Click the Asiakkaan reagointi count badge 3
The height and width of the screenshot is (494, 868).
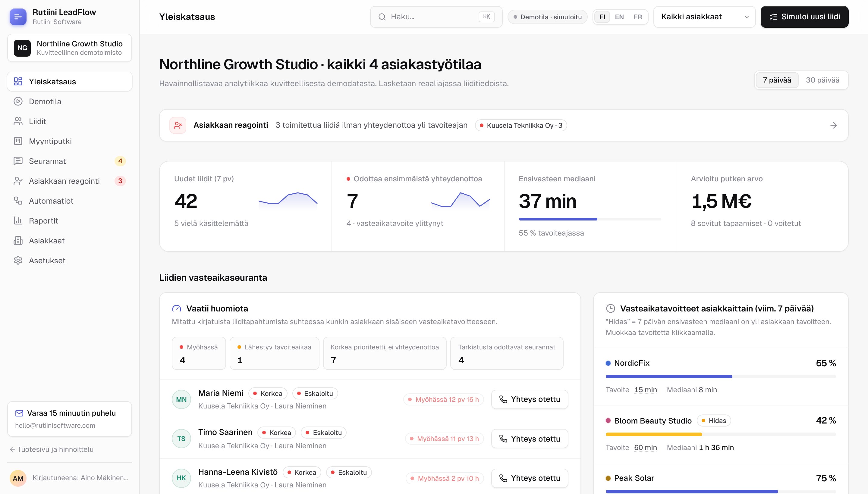120,181
